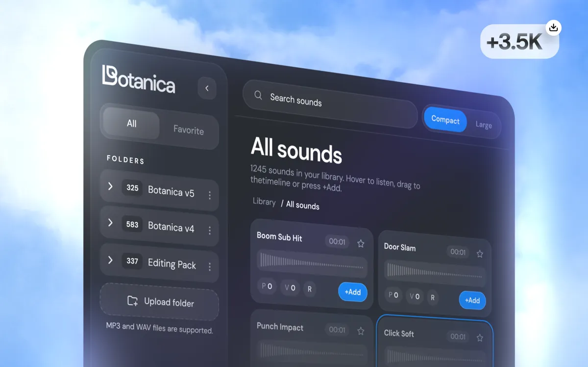Image resolution: width=588 pixels, height=367 pixels.
Task: Expand the Editing Pack folder
Action: pos(110,260)
